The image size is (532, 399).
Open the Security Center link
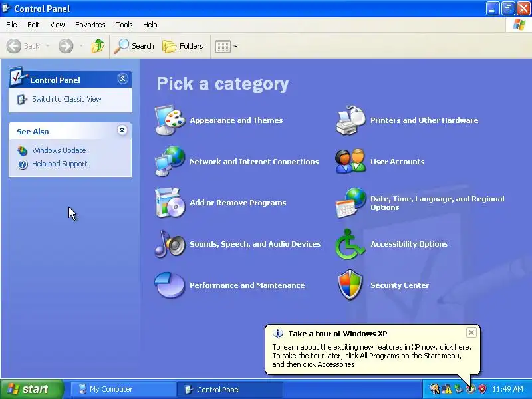pos(400,285)
